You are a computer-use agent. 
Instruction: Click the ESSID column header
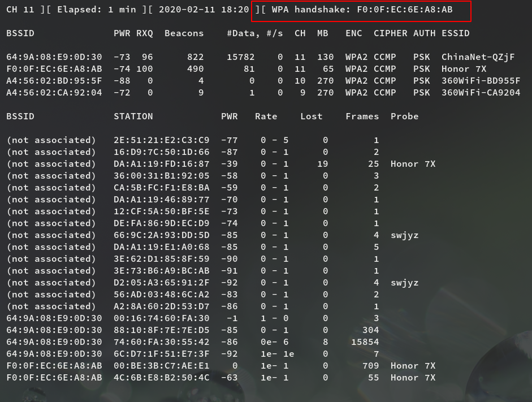[455, 33]
